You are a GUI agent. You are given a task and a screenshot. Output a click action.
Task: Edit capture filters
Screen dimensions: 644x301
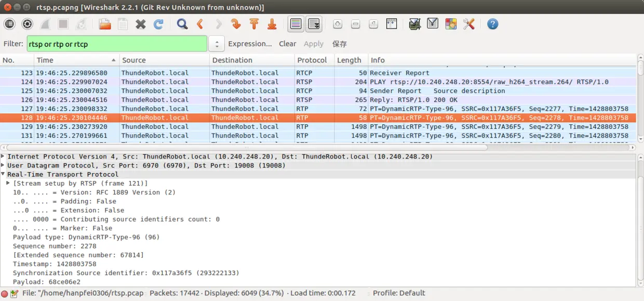click(414, 24)
